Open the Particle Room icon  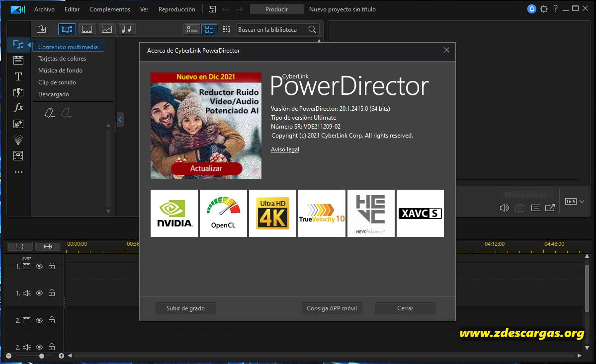[18, 140]
